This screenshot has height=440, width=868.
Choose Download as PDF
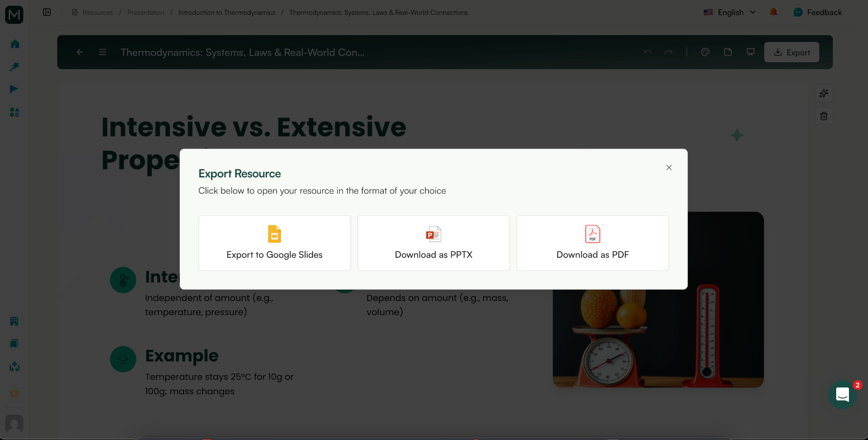tap(592, 243)
